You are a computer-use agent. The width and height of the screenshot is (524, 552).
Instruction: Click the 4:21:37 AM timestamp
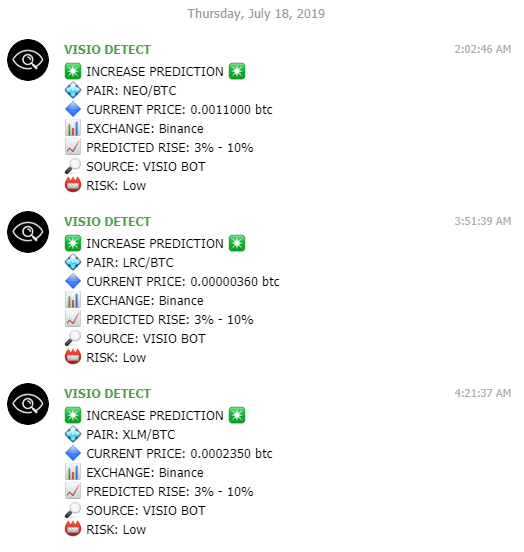[482, 393]
